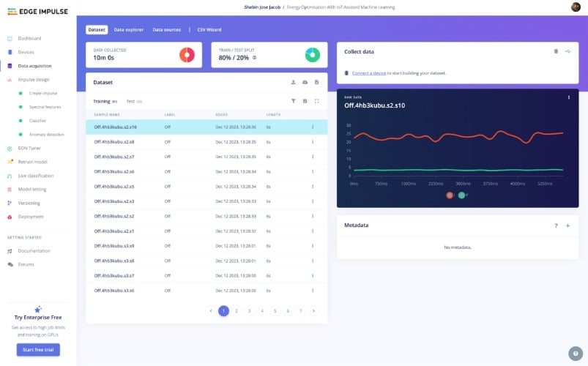The image size is (588, 366).
Task: Click the Metadata help question icon
Action: (x=556, y=225)
